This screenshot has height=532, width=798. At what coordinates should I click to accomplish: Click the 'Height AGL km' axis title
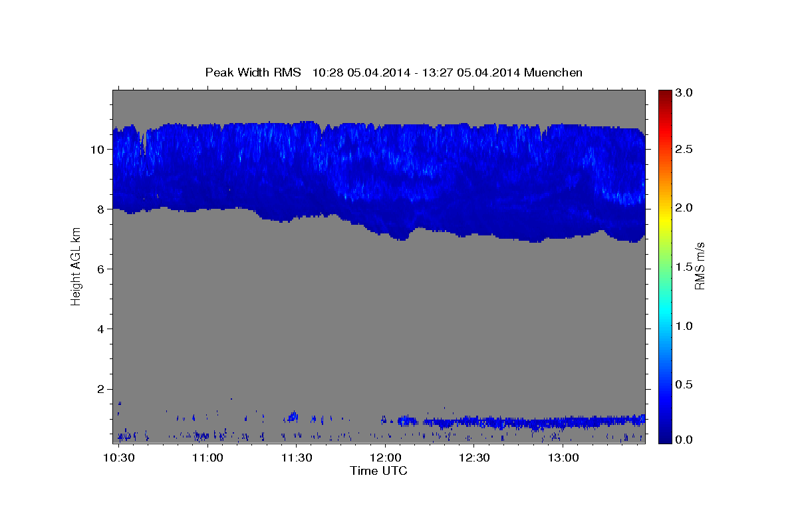click(76, 267)
